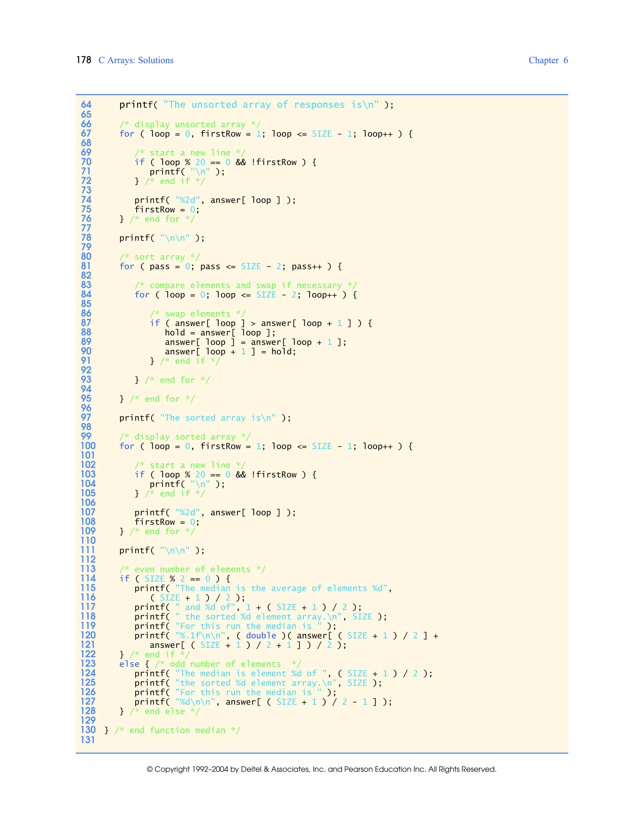The width and height of the screenshot is (644, 833).
Task: Click the string "The median is element %d of "
Action: tap(251, 674)
